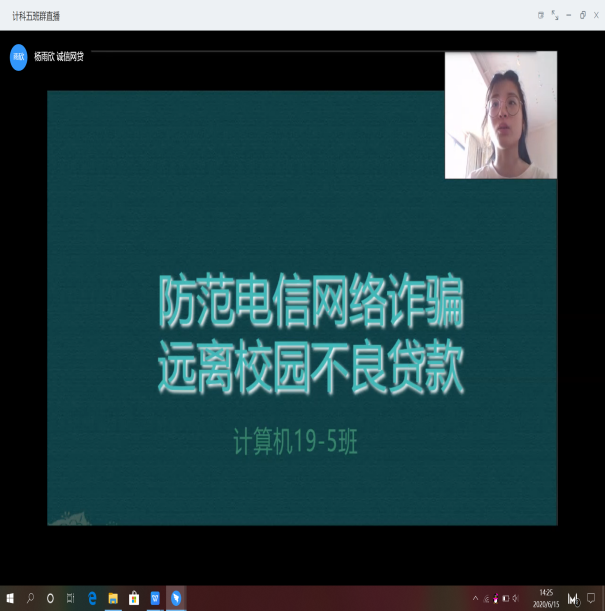Enter fullscreen with the expand arrows icon
605x611 pixels.
point(554,15)
